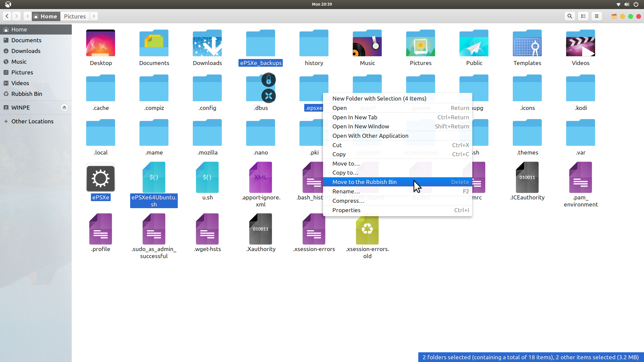644x362 pixels.
Task: Select the .Xauthority binary file
Action: (x=261, y=229)
